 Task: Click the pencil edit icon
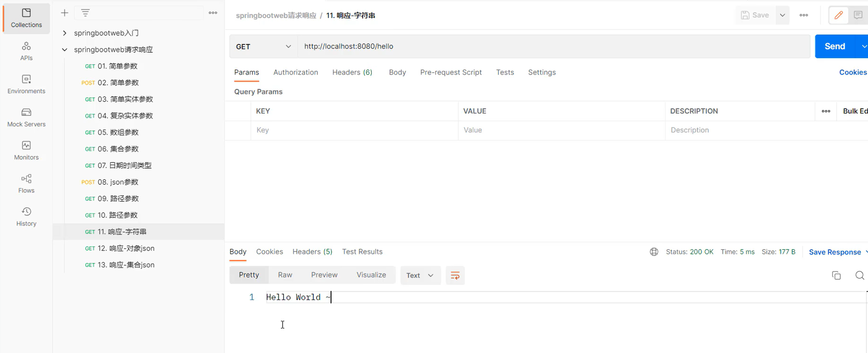point(839,15)
